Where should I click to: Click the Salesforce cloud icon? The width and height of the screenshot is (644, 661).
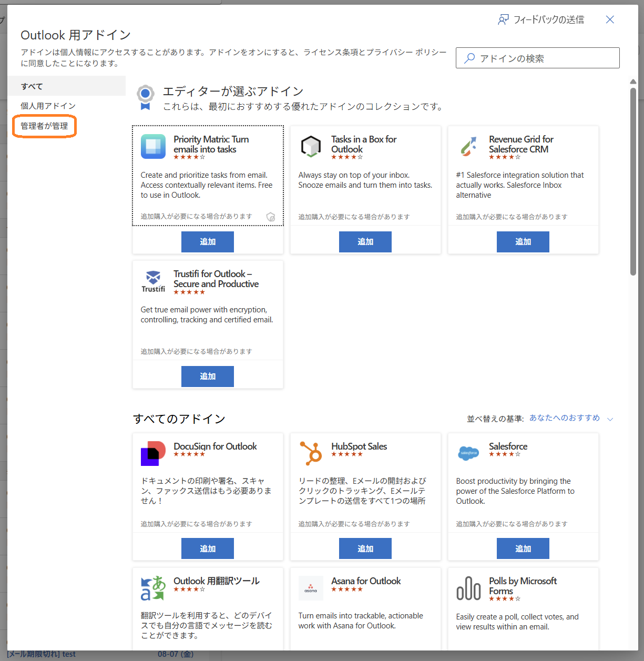click(468, 453)
